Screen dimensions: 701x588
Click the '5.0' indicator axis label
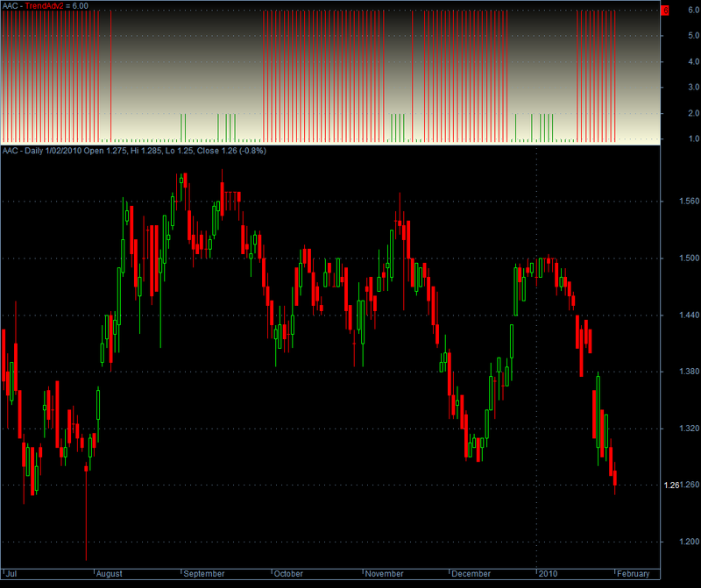point(694,35)
